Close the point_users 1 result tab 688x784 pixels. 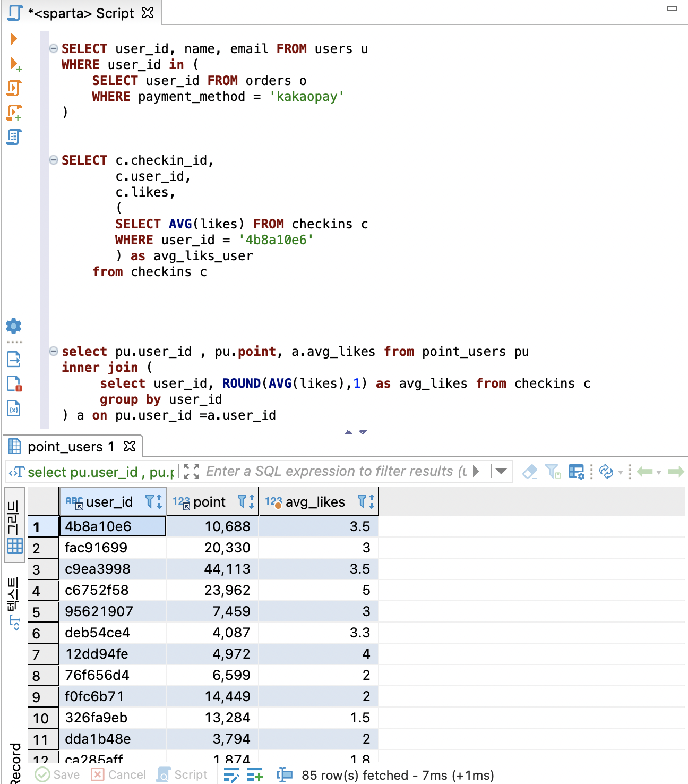130,446
